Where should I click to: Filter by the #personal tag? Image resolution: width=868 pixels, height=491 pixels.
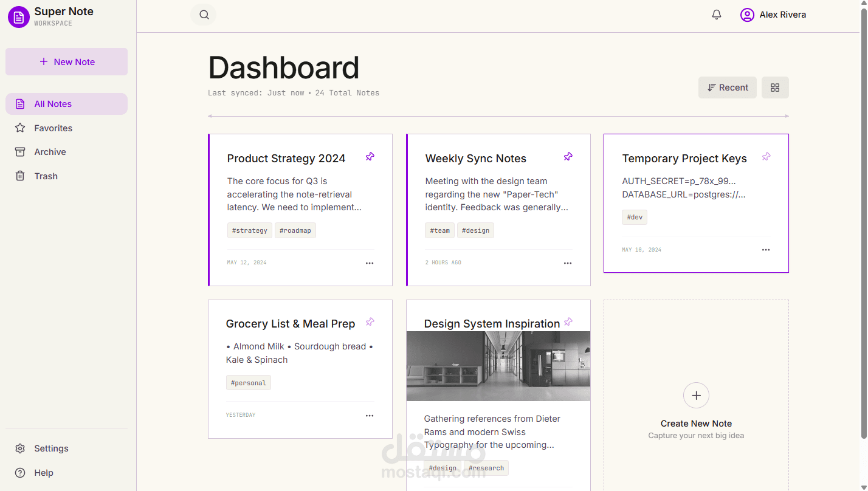point(249,383)
